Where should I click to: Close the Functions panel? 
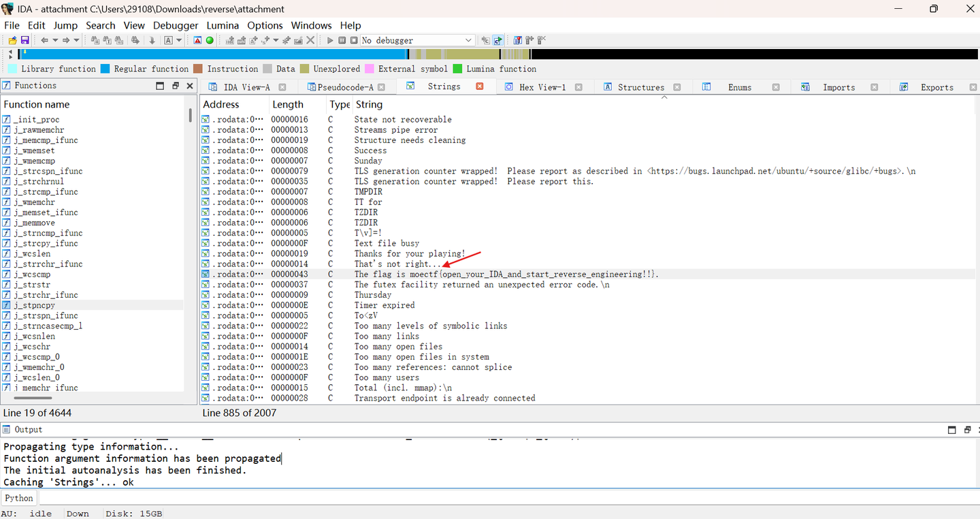[x=191, y=86]
